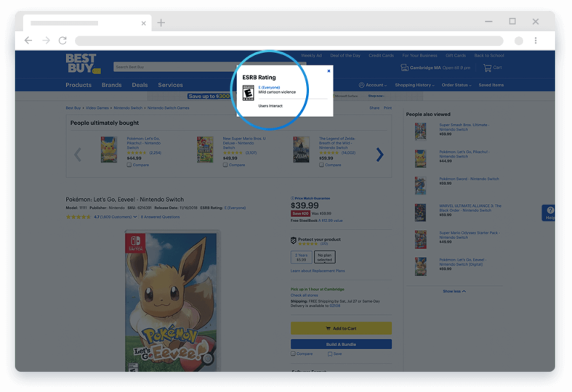The image size is (572, 392).
Task: Close the ESRB Rating popup
Action: pos(329,71)
